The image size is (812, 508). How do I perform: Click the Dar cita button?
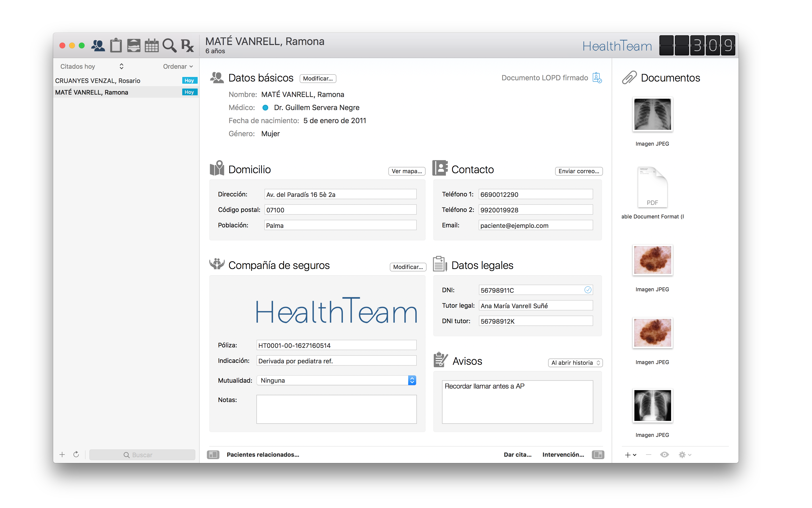click(517, 455)
